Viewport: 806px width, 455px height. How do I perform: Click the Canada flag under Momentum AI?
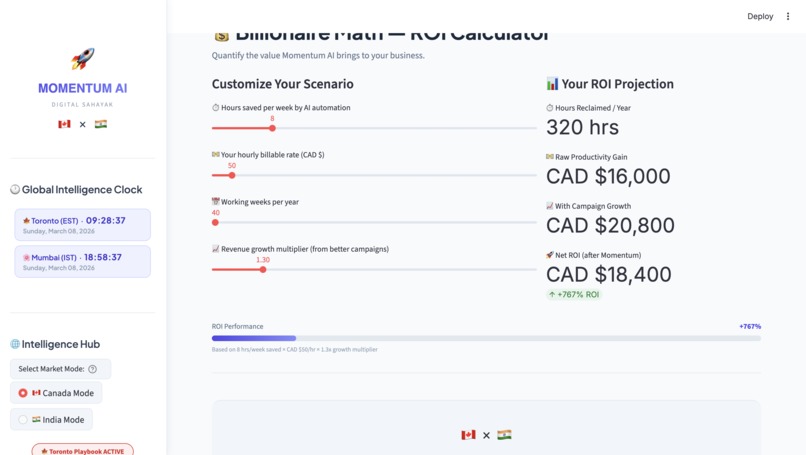pyautogui.click(x=64, y=124)
